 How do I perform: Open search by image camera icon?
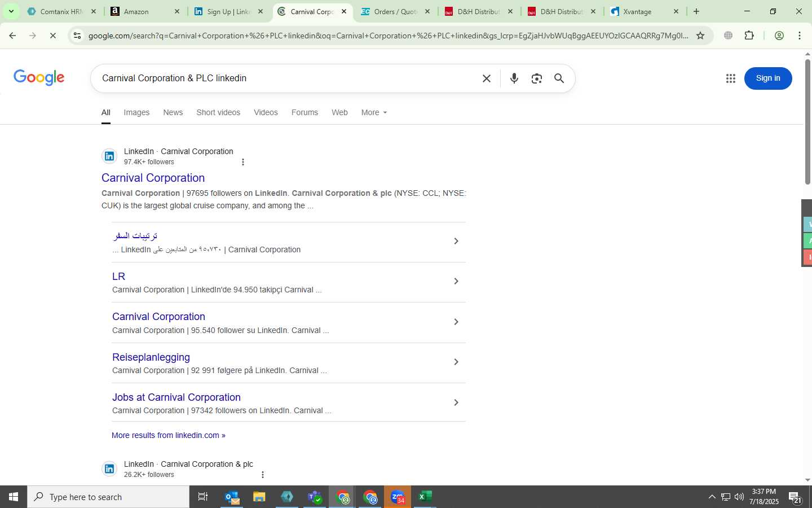coord(536,78)
